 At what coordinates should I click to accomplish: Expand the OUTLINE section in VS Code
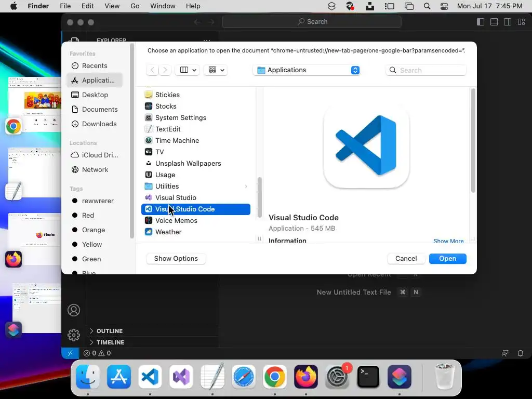(152, 331)
